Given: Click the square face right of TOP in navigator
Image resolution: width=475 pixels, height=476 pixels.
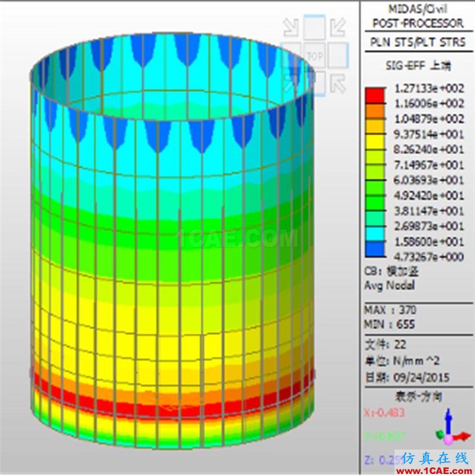Looking at the screenshot, I should (338, 55).
